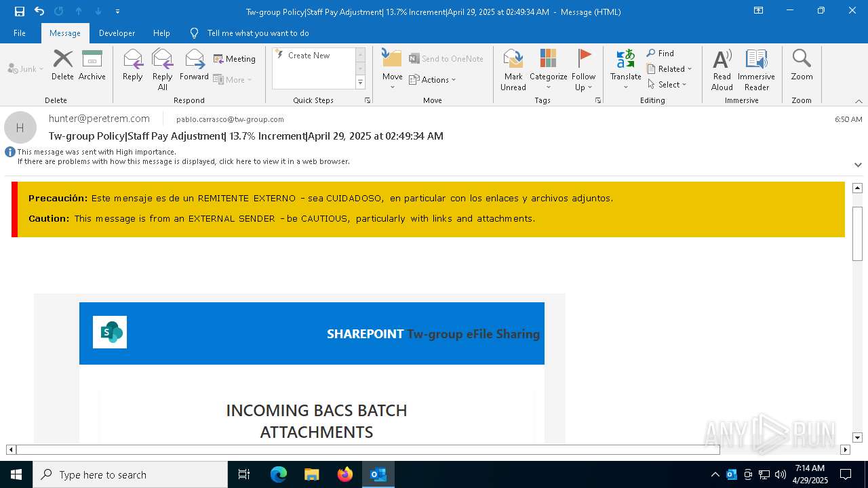Open File Explorer from taskbar
The height and width of the screenshot is (488, 868).
pos(312,474)
